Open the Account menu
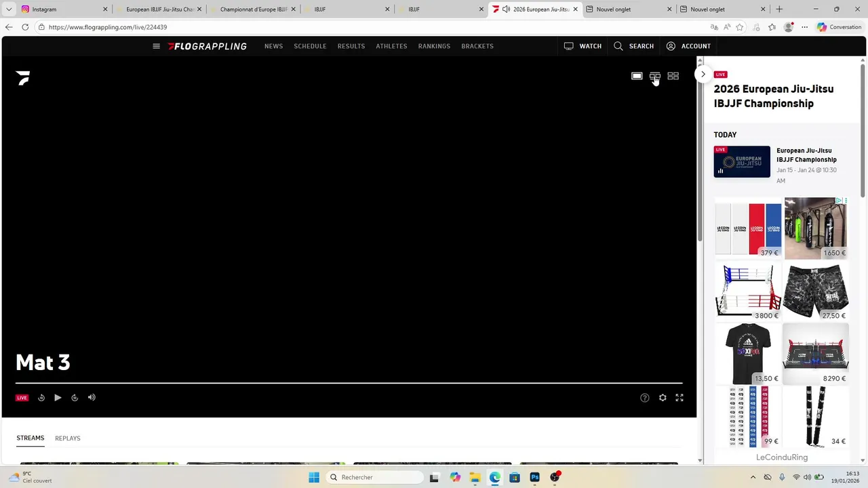Viewport: 868px width, 488px height. pyautogui.click(x=688, y=46)
